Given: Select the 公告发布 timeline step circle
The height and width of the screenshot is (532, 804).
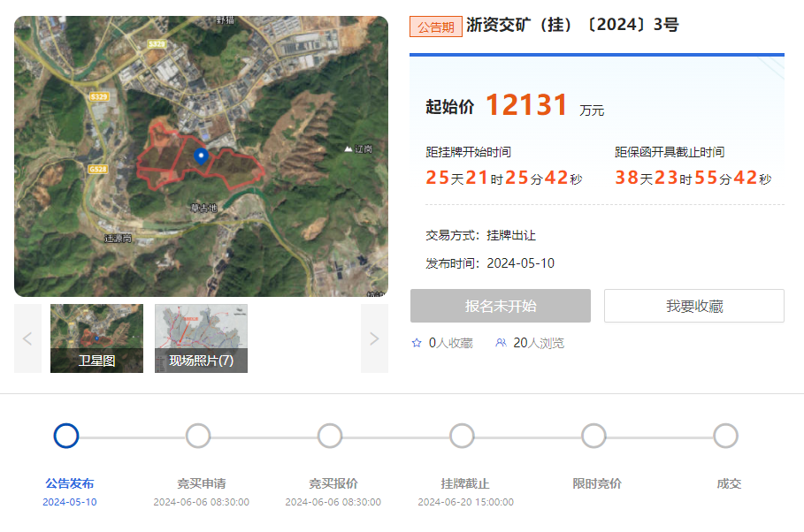Looking at the screenshot, I should pyautogui.click(x=66, y=436).
